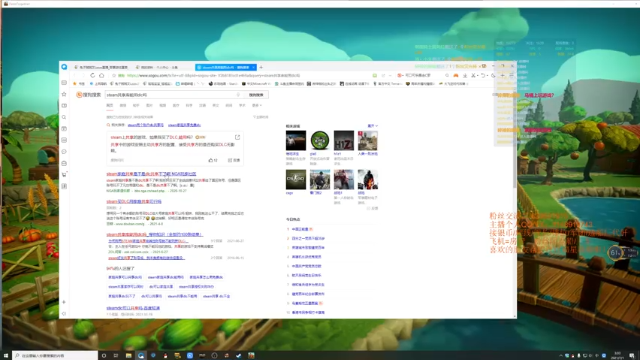Open a new browser tab with the plus icon
Screen dimensions: 640x360
click(261, 67)
